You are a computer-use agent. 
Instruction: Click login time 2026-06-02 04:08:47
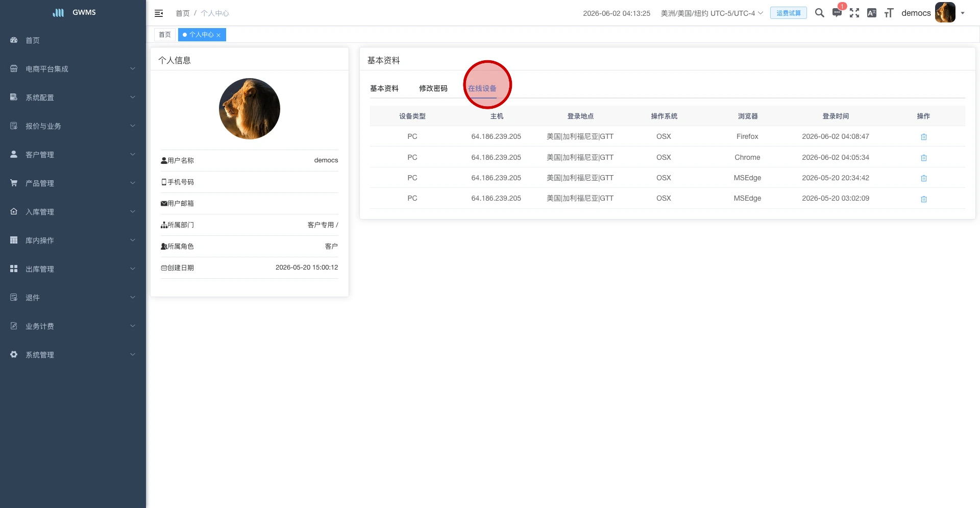836,136
